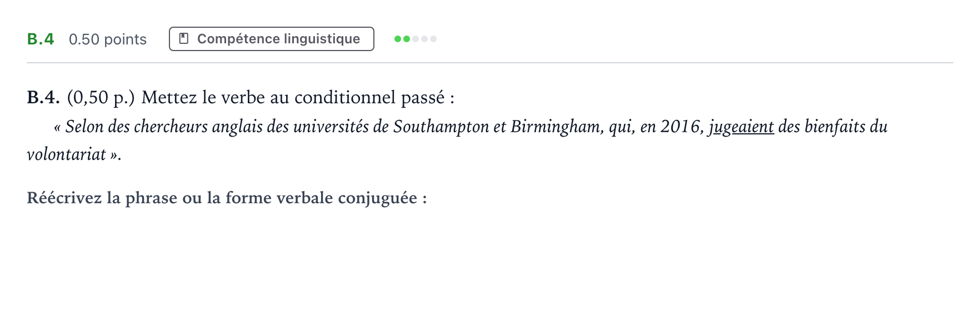Click the empty answer area below Réécrivez

coord(490,255)
